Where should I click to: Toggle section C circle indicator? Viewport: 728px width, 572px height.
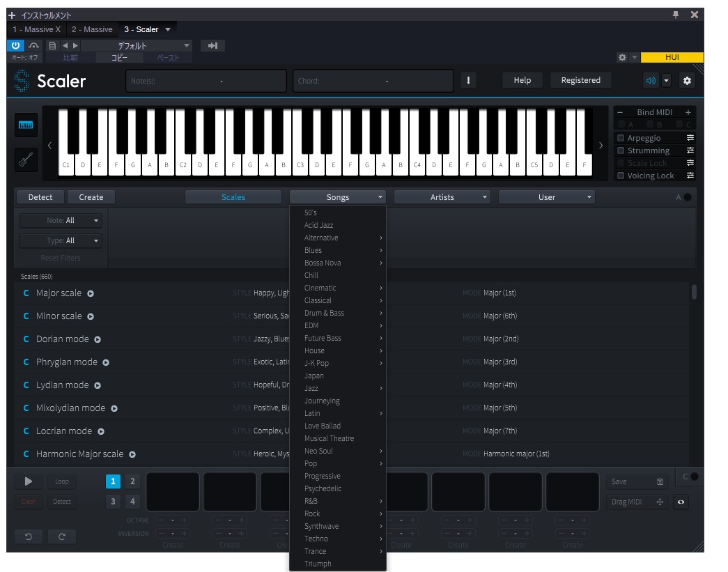(x=695, y=477)
